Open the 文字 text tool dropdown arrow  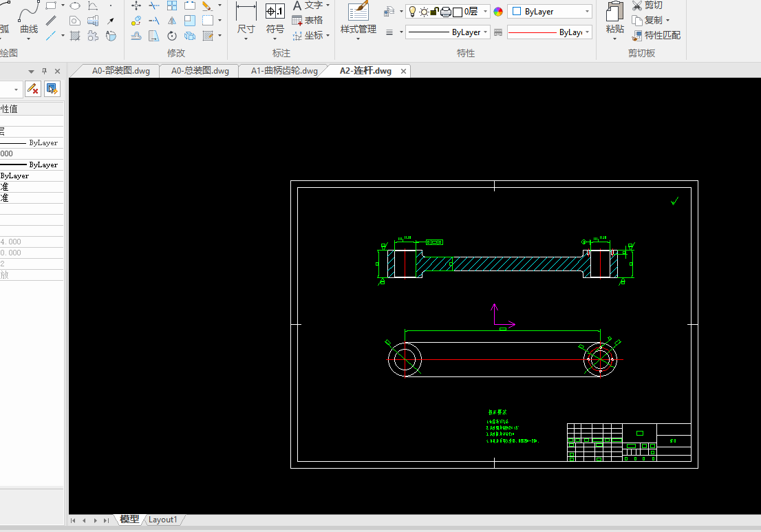pyautogui.click(x=328, y=6)
